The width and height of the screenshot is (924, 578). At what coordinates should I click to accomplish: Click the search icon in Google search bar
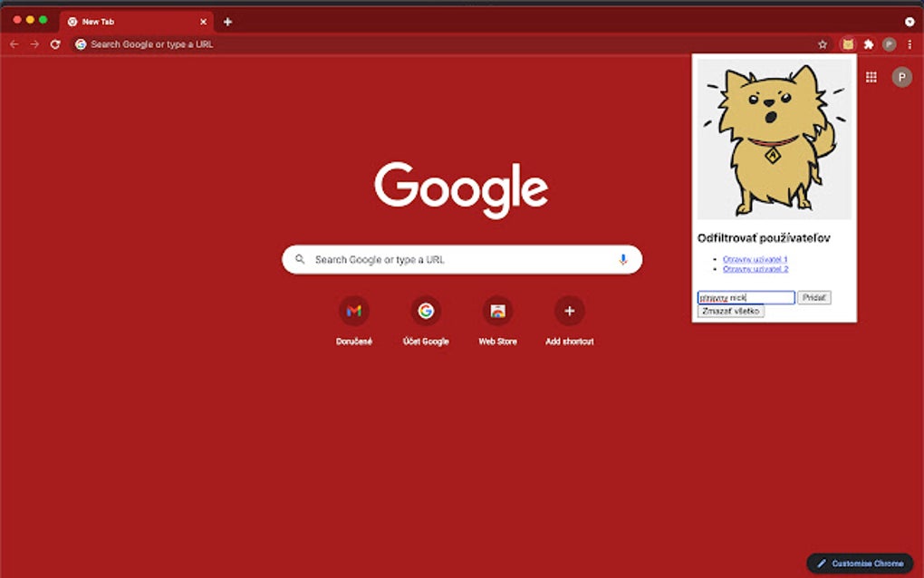(300, 259)
